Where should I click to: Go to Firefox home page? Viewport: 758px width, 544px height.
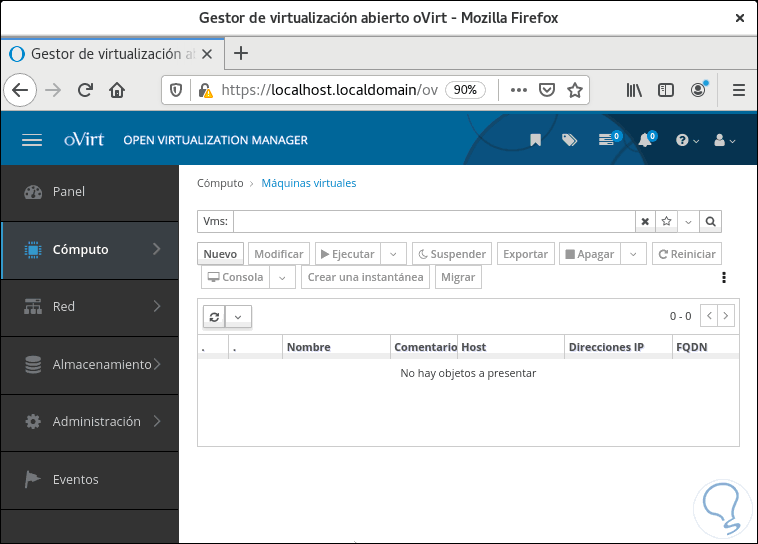117,90
